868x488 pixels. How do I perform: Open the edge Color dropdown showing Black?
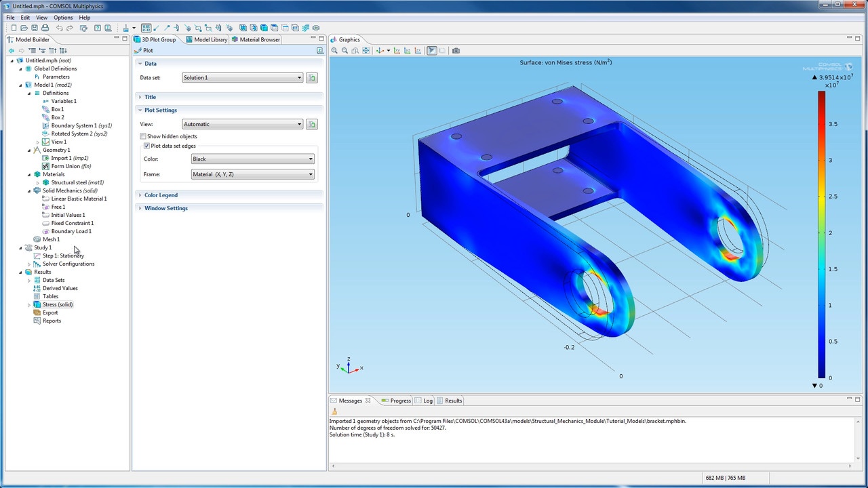[253, 159]
